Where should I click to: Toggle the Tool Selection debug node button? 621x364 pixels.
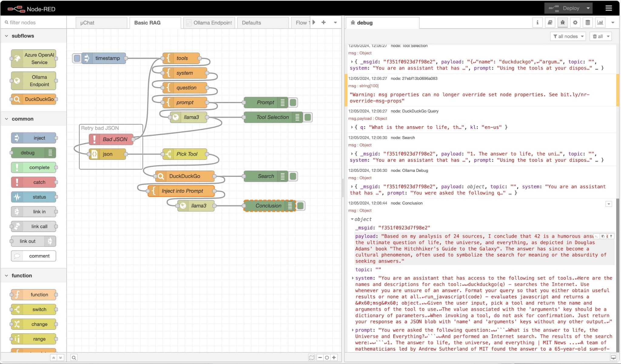[x=308, y=117]
